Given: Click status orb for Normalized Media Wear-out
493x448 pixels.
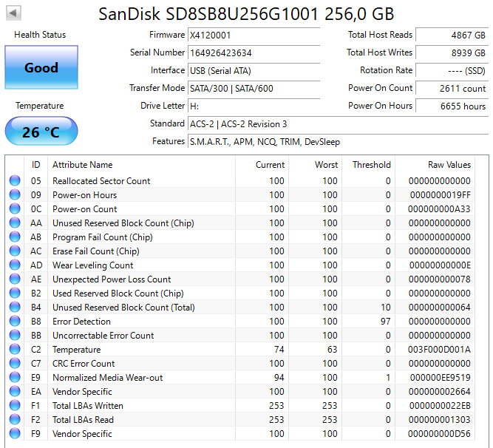Looking at the screenshot, I should 15,378.
